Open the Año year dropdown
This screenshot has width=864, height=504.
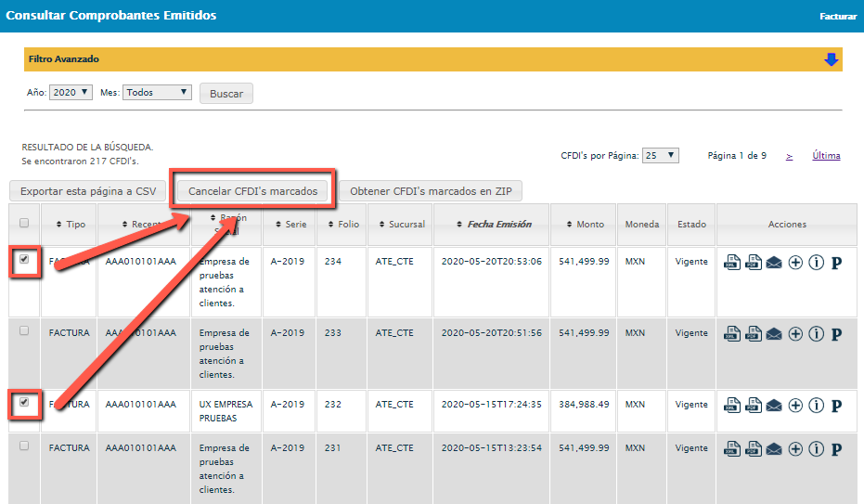71,93
